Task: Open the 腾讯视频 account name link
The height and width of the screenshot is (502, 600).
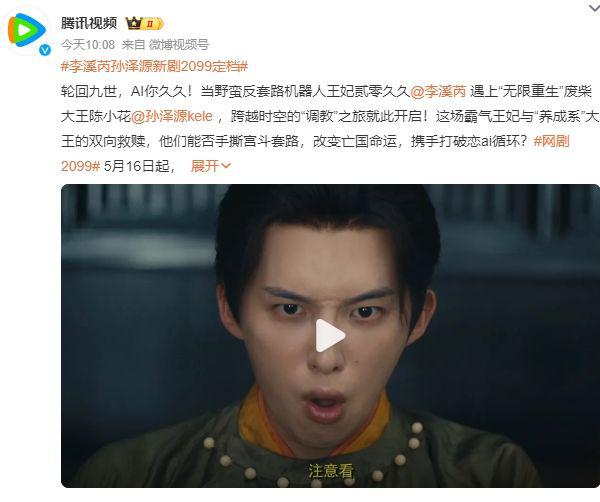Action: click(x=89, y=23)
